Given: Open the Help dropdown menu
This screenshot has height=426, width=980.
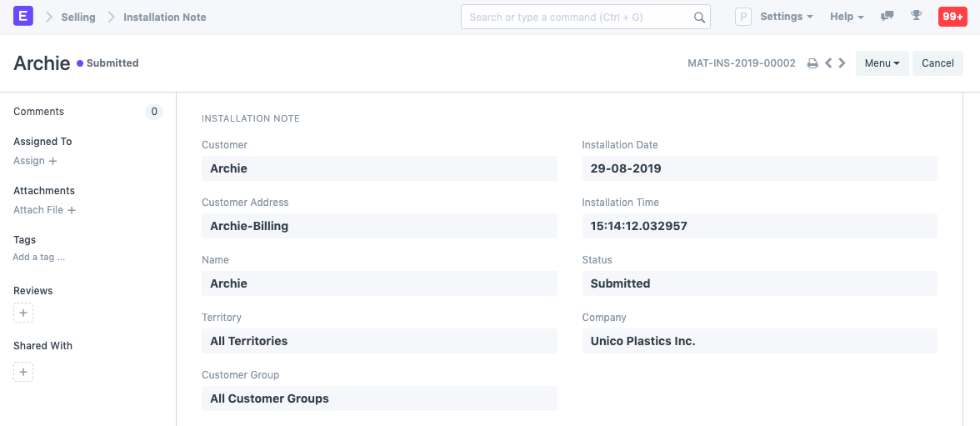Looking at the screenshot, I should [847, 17].
